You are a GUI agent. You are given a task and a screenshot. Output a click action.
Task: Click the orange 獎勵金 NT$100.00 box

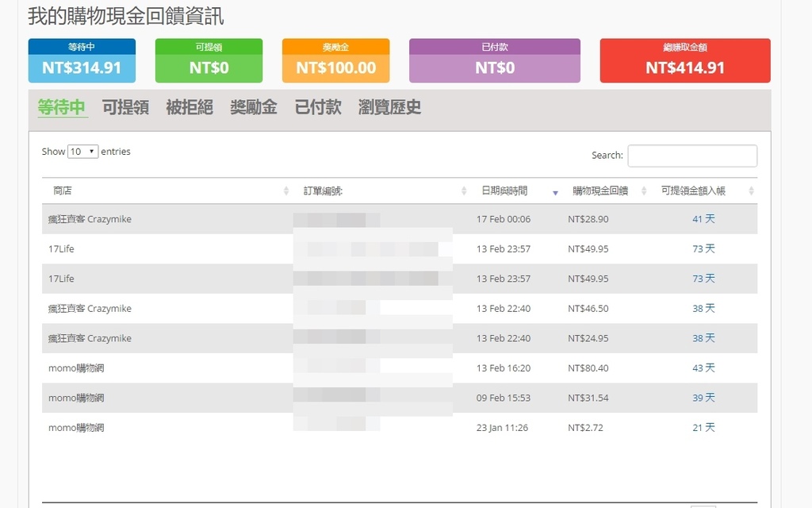(335, 61)
